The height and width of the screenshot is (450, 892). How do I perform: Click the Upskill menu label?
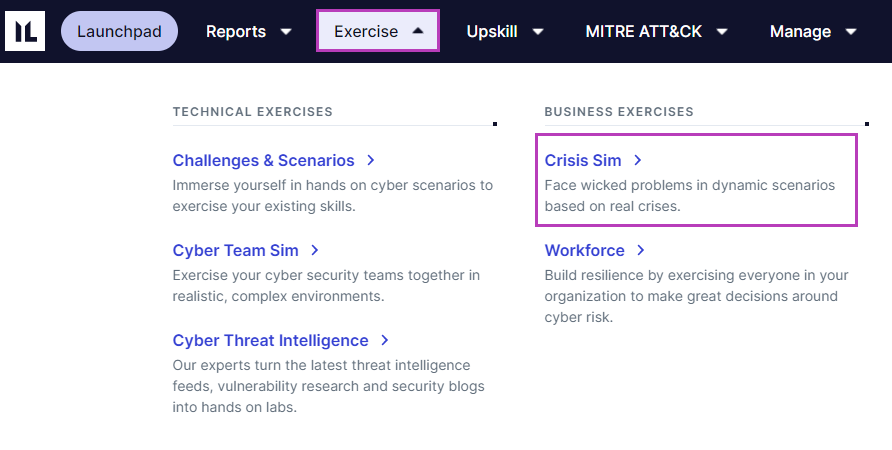tap(492, 31)
